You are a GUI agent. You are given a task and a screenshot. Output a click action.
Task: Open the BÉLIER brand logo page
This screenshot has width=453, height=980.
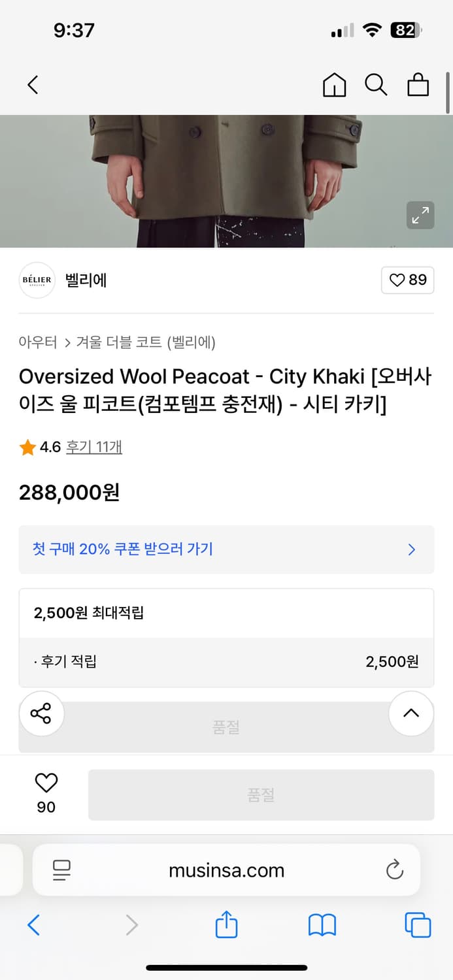pyautogui.click(x=37, y=280)
